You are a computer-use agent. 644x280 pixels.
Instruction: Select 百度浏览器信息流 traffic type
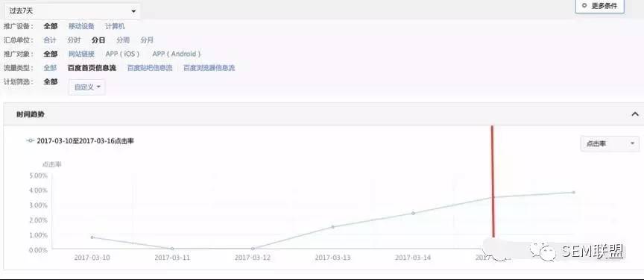coord(209,68)
